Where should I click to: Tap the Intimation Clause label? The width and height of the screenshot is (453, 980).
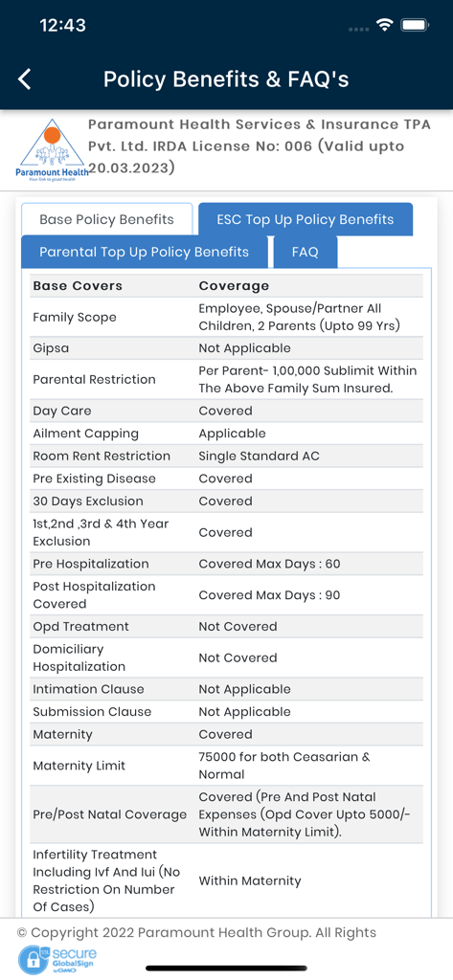88,688
